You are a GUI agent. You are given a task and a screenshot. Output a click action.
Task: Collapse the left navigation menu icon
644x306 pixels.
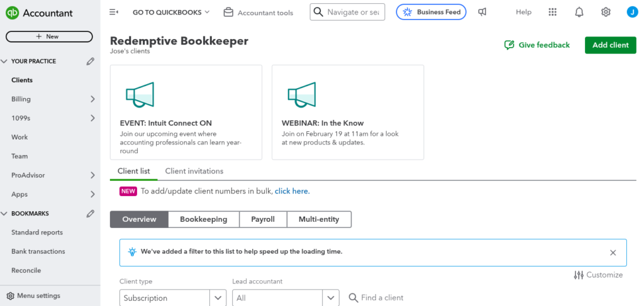pyautogui.click(x=114, y=13)
